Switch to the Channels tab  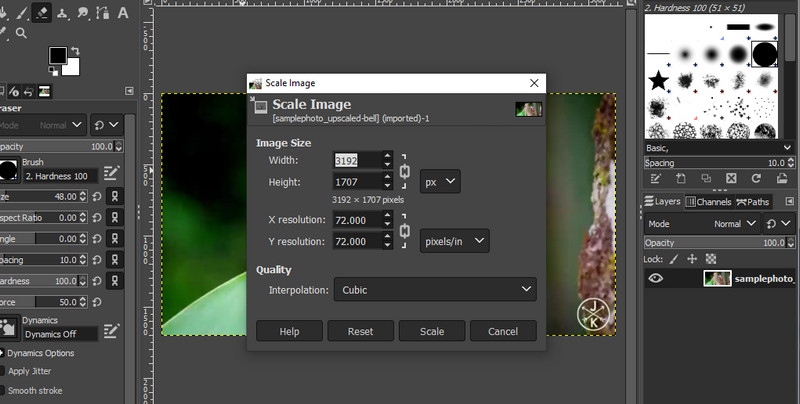(x=707, y=202)
